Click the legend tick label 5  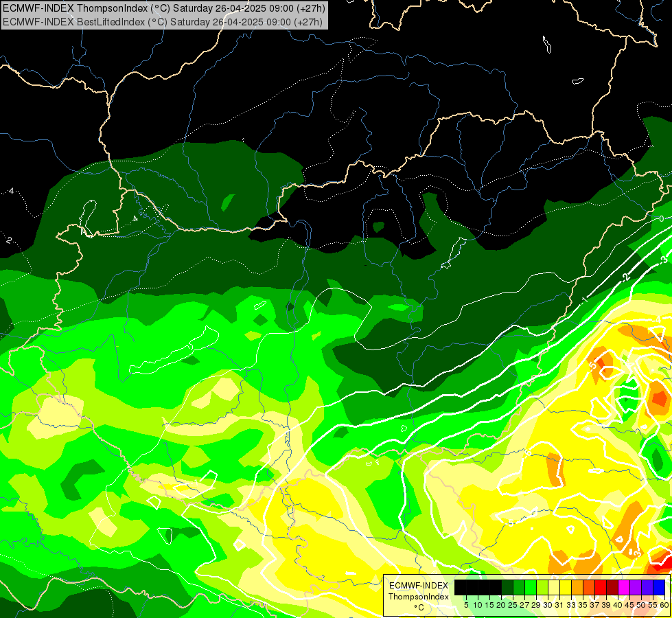(x=466, y=605)
